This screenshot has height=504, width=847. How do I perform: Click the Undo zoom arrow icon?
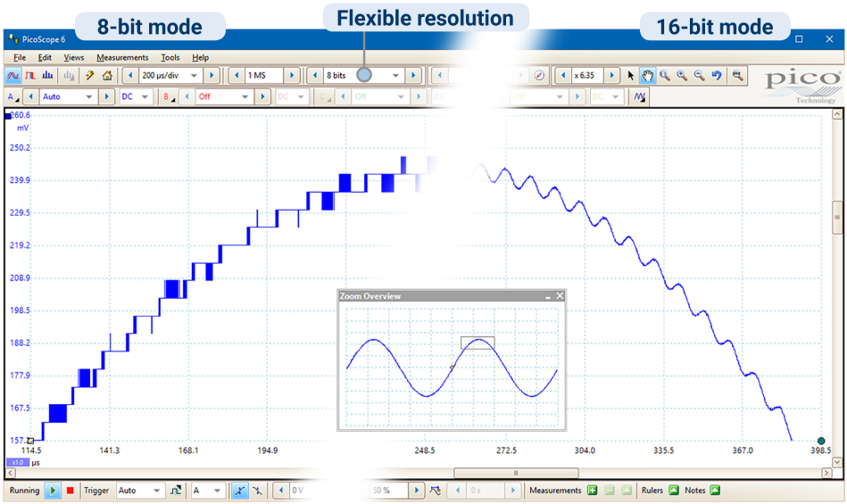pyautogui.click(x=716, y=76)
